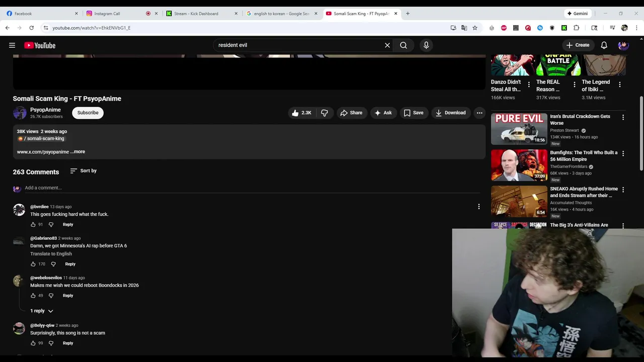Viewport: 644px width, 362px height.
Task: Open options for Iran's Brutal Crackdown video
Action: pyautogui.click(x=623, y=117)
